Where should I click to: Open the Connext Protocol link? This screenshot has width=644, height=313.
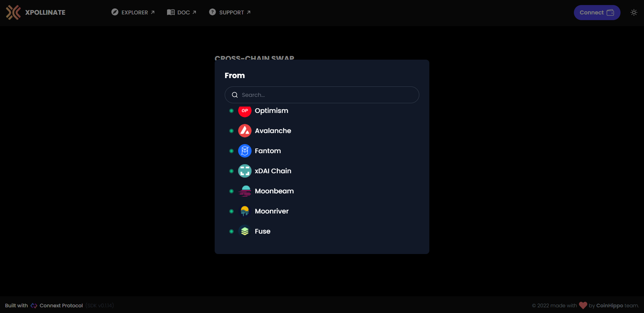coord(61,305)
